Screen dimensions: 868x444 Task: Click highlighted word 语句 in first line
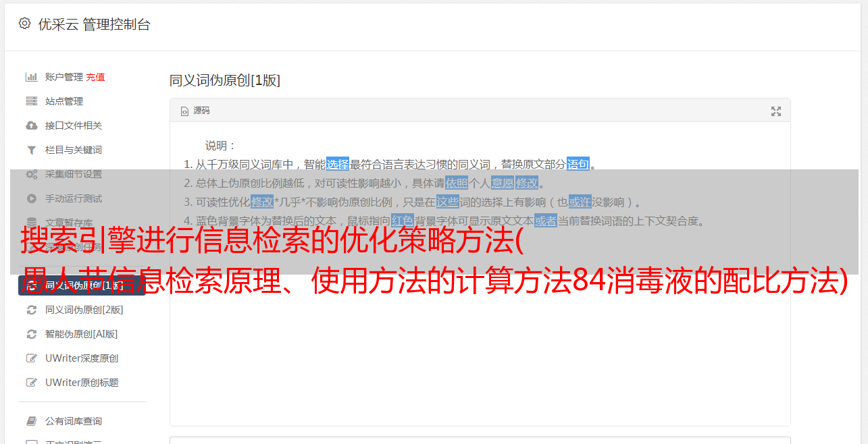tap(578, 164)
